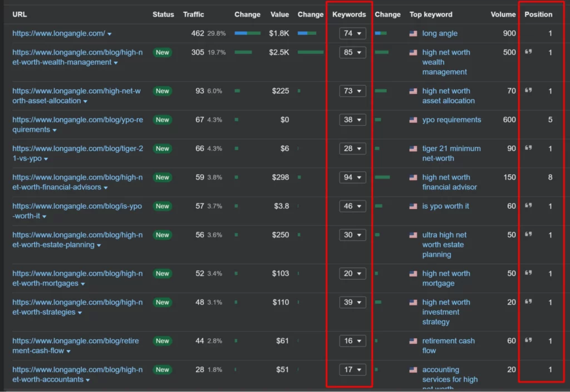
Task: Click the quote icon beside Position for asset allocation
Action: click(528, 91)
